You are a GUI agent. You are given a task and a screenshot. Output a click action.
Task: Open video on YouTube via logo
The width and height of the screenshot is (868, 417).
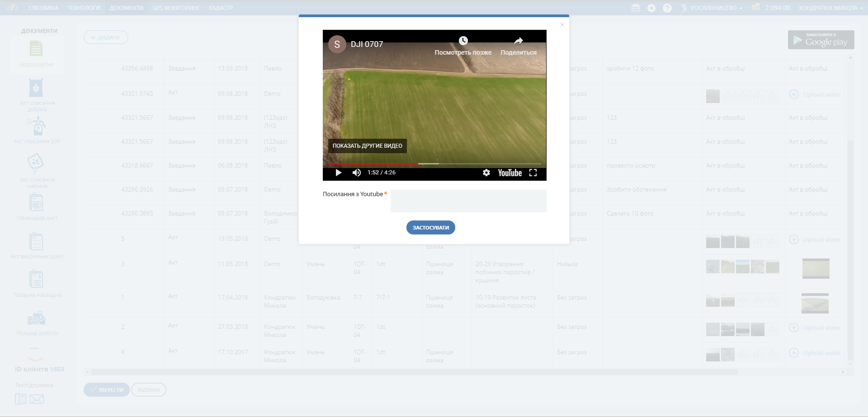coord(509,173)
